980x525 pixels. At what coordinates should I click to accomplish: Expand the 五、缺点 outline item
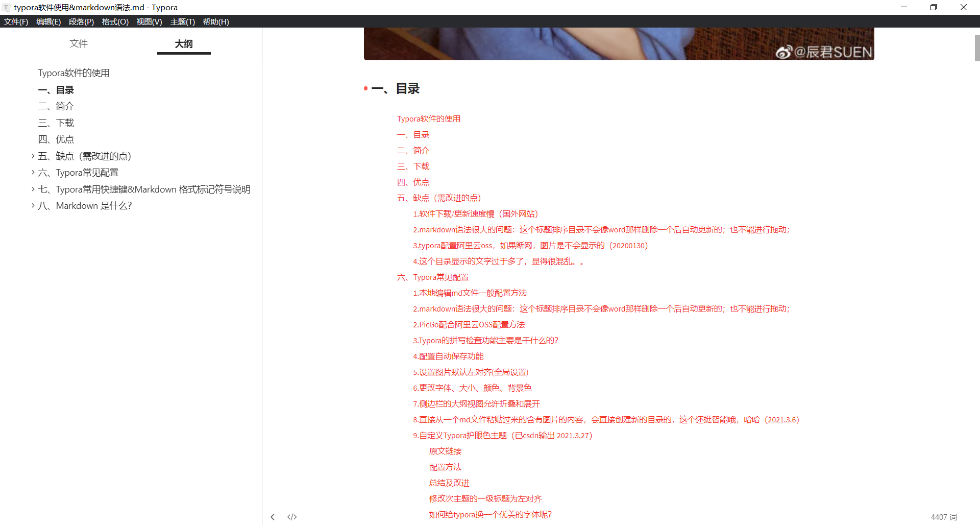pyautogui.click(x=33, y=156)
